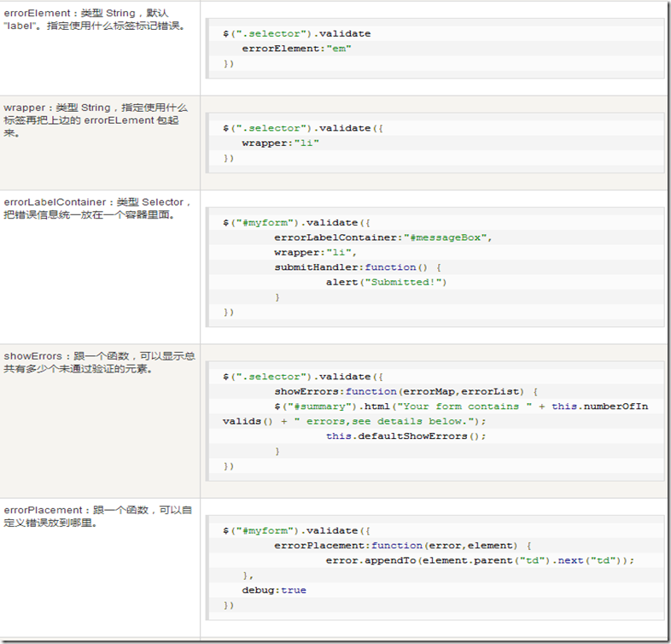Click the errorPlacement description text
671x644 pixels.
click(97, 516)
